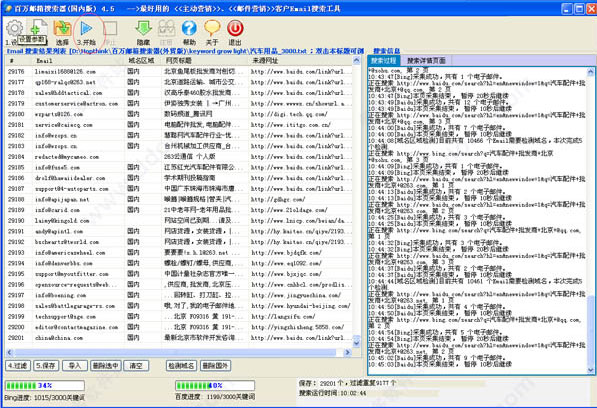
Task: Select result row number 29190
Action: pos(179,221)
